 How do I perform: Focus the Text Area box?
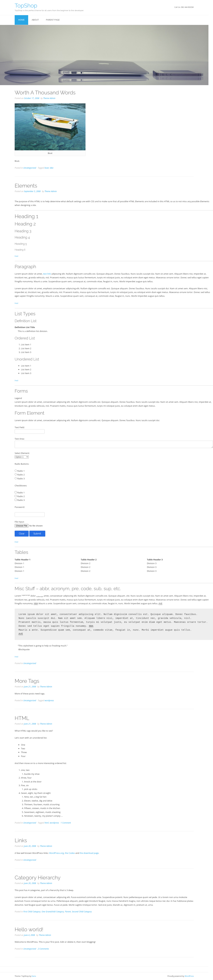(114, 444)
